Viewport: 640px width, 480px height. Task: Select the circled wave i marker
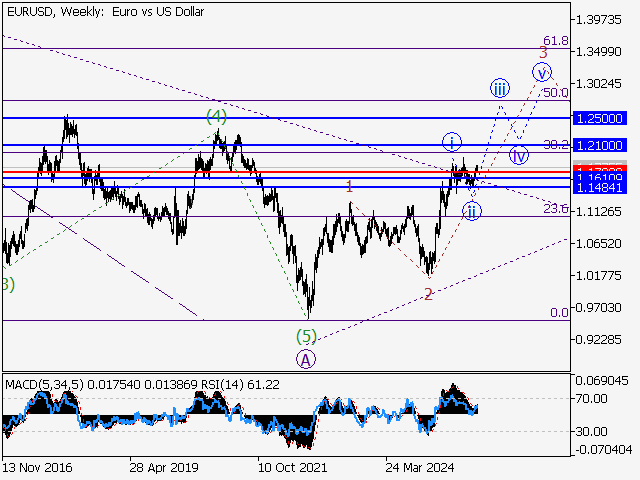pyautogui.click(x=452, y=141)
